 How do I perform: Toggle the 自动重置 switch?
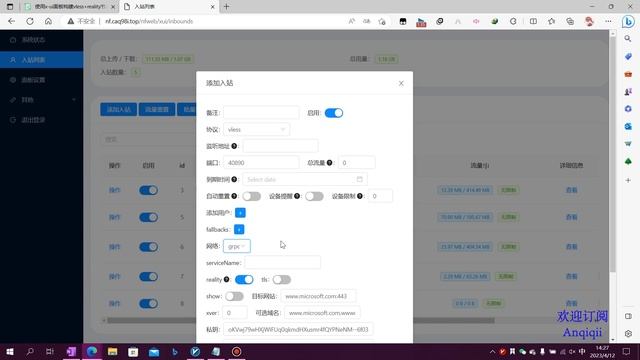pyautogui.click(x=251, y=196)
